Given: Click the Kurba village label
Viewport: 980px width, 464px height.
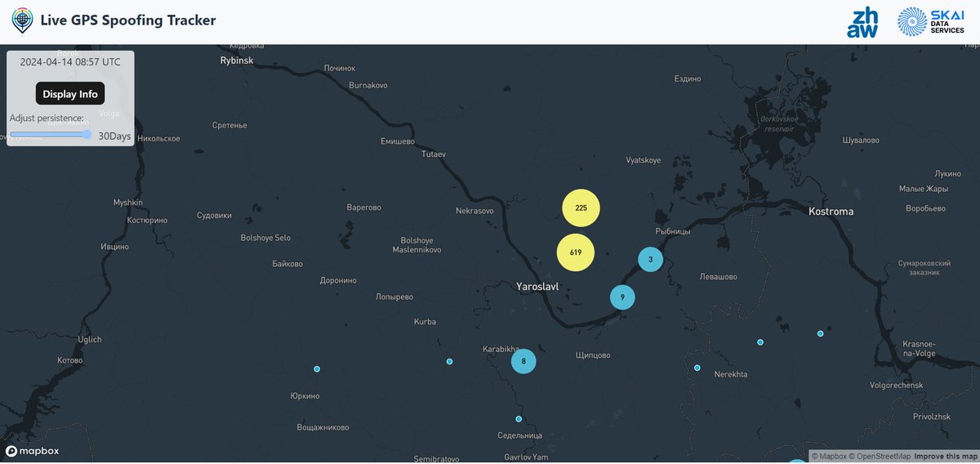Looking at the screenshot, I should [x=425, y=322].
